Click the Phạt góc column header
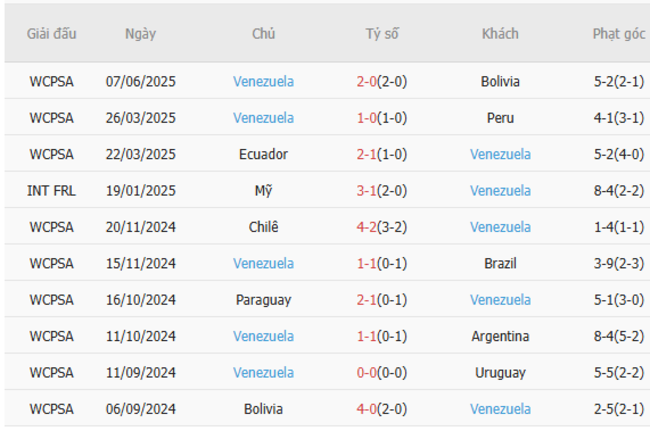This screenshot has width=650, height=431. (618, 33)
